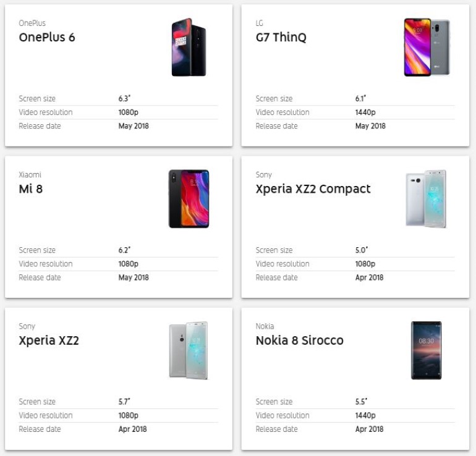Click the OnePlus 6 phone image
Image resolution: width=476 pixels, height=456 pixels.
pyautogui.click(x=189, y=48)
